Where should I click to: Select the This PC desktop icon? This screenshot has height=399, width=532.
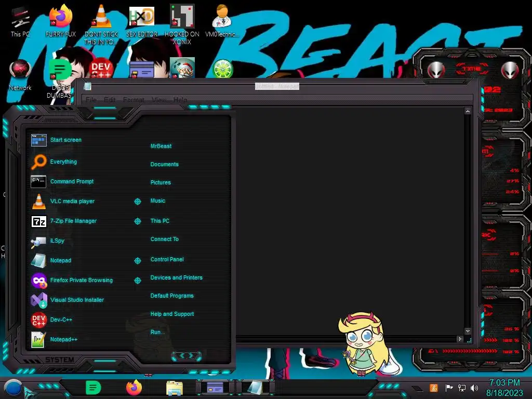pos(20,21)
